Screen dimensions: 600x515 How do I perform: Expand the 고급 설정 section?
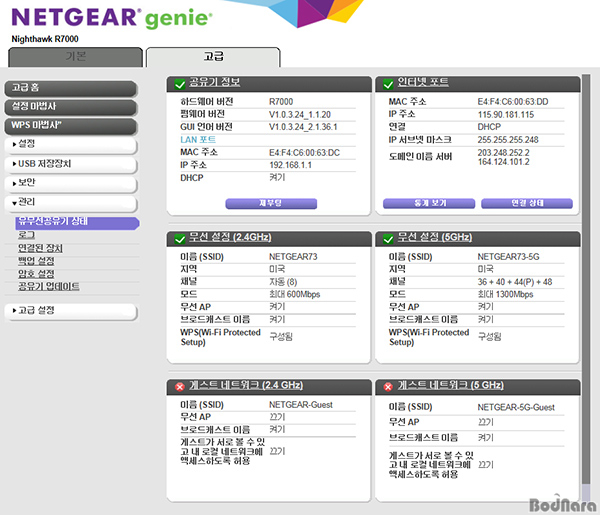click(71, 311)
